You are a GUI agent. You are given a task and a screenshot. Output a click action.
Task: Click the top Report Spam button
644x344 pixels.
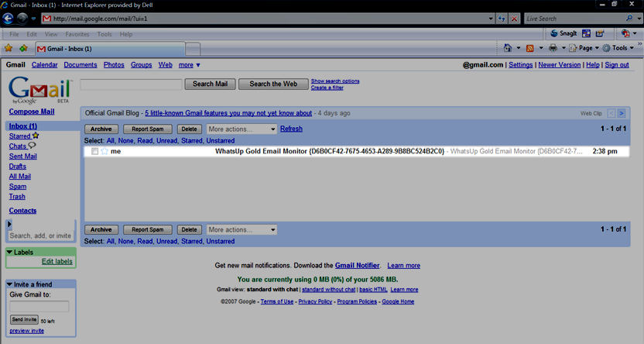click(147, 129)
